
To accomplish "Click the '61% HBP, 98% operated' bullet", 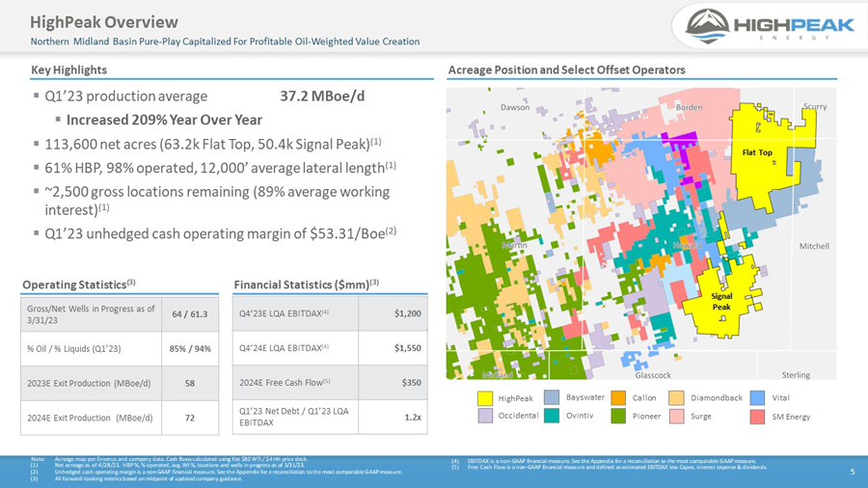I will (x=220, y=168).
